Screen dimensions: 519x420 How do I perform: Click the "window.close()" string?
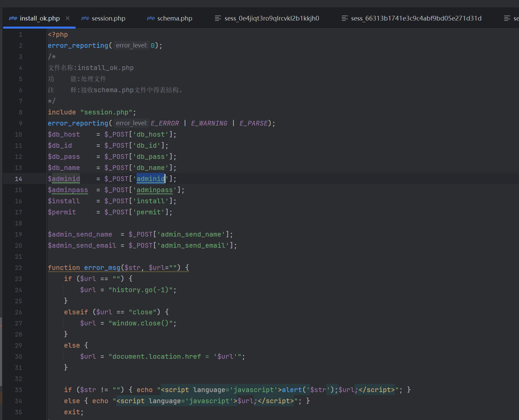coord(141,323)
